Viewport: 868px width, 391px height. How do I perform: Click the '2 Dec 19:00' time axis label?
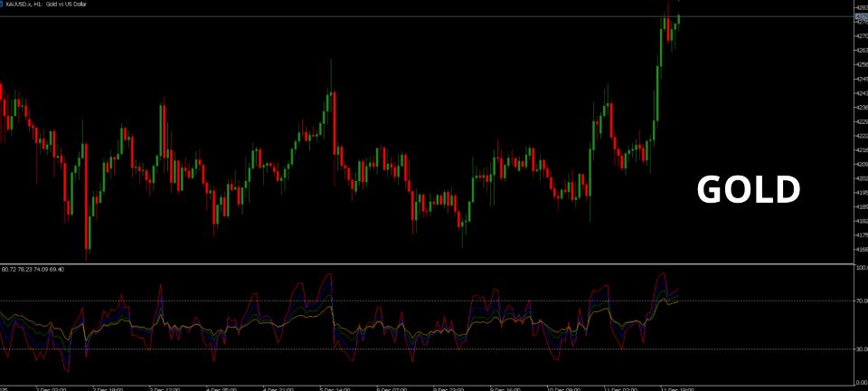(107, 389)
